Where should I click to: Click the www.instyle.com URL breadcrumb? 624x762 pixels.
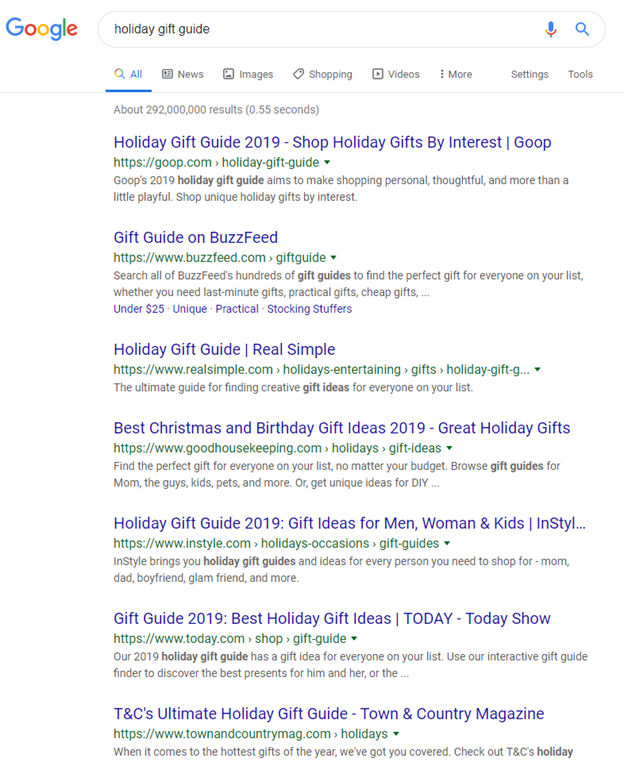[x=277, y=543]
